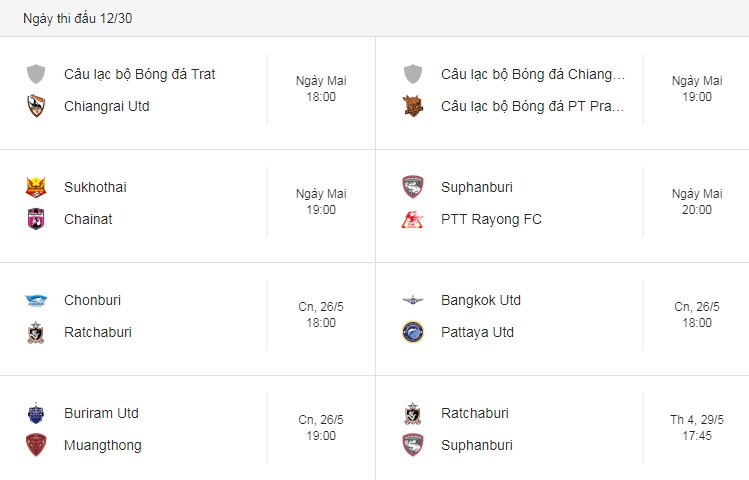Click the Bangkok Utd wings emblem
The image size is (749, 480).
(412, 300)
